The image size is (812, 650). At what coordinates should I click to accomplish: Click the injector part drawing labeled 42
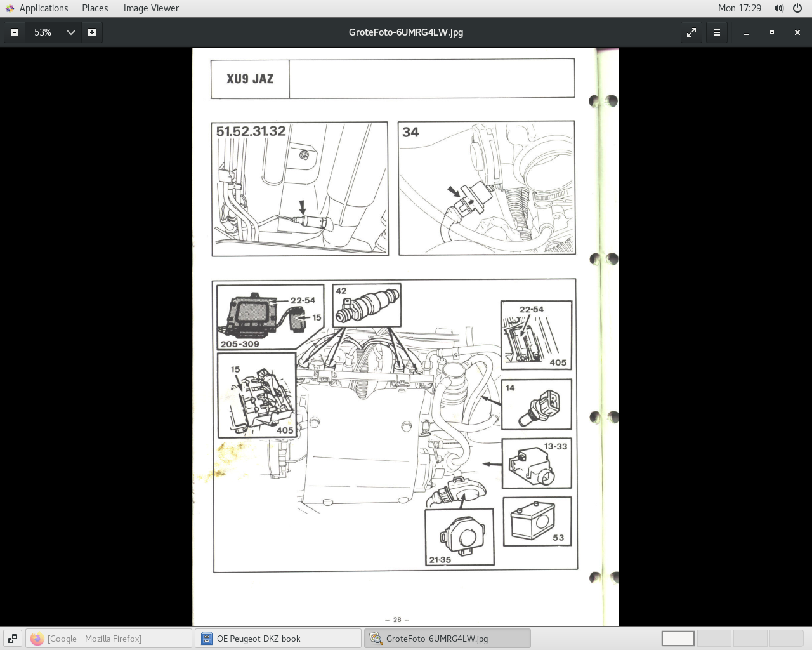367,306
